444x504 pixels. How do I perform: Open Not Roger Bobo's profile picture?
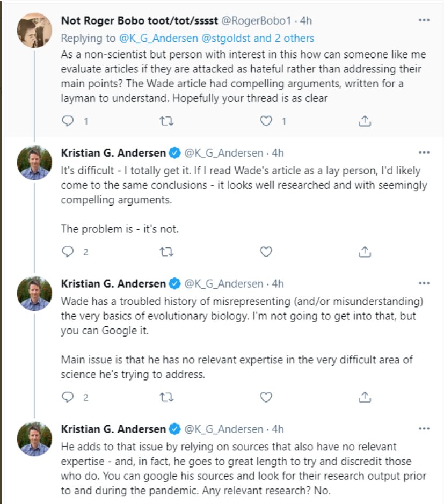click(x=34, y=30)
